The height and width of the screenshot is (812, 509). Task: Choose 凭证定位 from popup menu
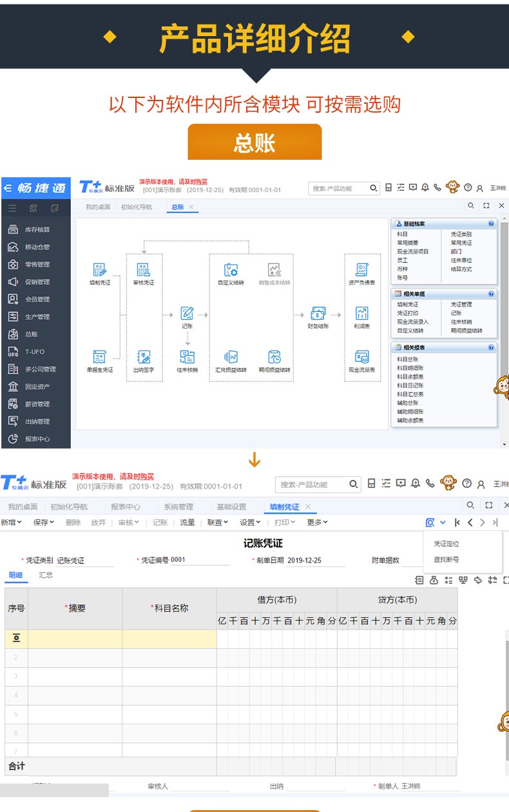447,545
